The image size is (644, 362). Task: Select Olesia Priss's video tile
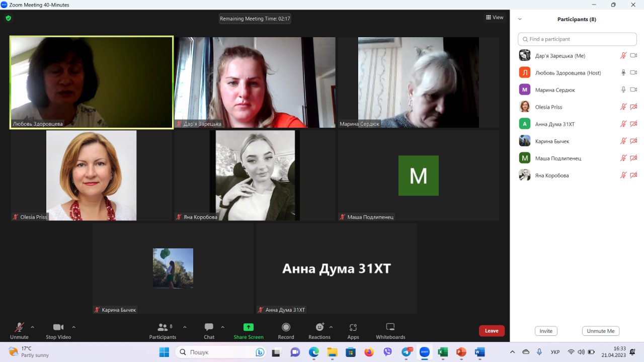(x=92, y=175)
